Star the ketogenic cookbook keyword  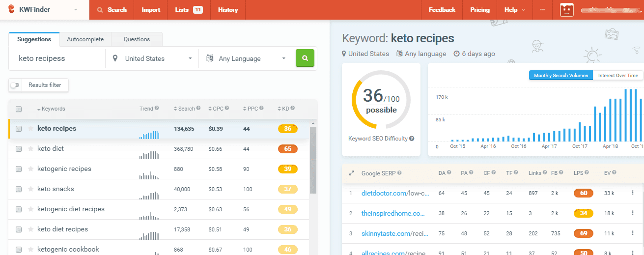click(x=31, y=250)
